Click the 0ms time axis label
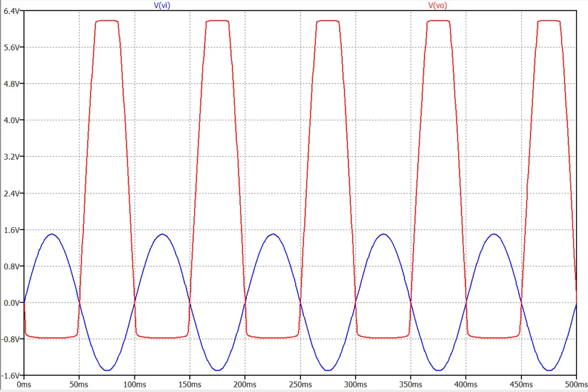Image resolution: width=588 pixels, height=392 pixels. click(24, 384)
